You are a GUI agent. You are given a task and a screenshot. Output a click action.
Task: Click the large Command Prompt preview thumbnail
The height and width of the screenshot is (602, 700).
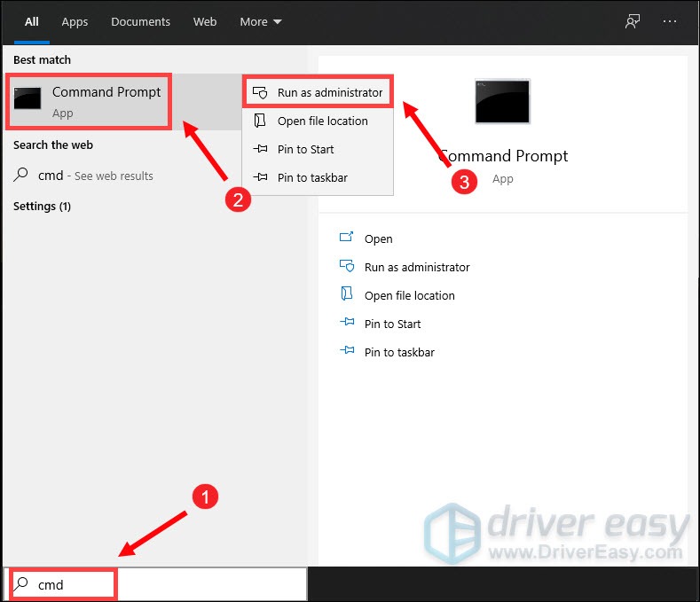[x=502, y=101]
